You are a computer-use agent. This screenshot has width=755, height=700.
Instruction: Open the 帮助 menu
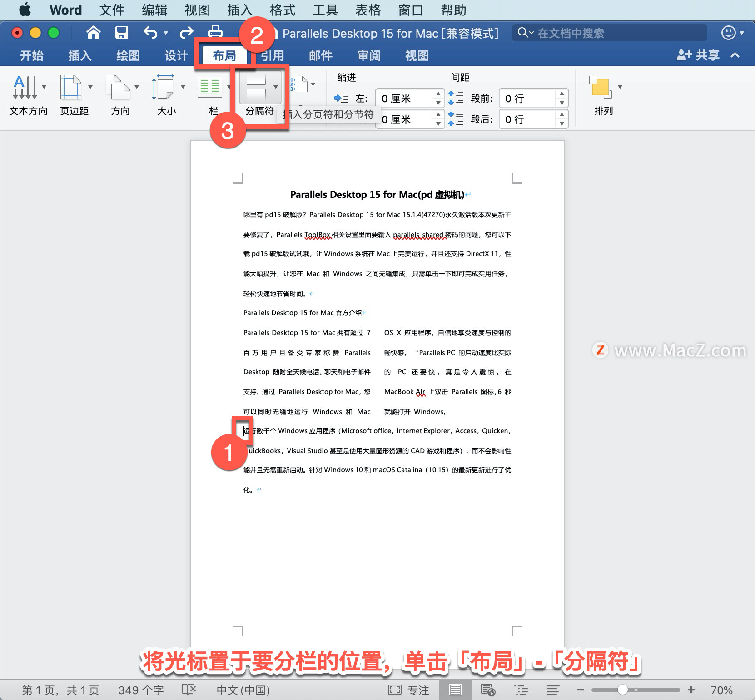[453, 10]
